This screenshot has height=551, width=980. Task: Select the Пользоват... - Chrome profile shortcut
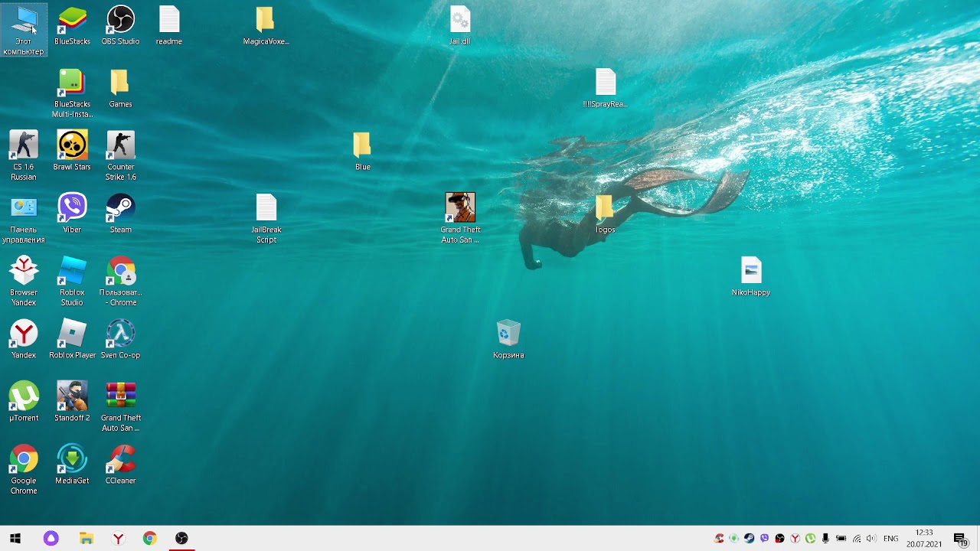click(x=120, y=282)
